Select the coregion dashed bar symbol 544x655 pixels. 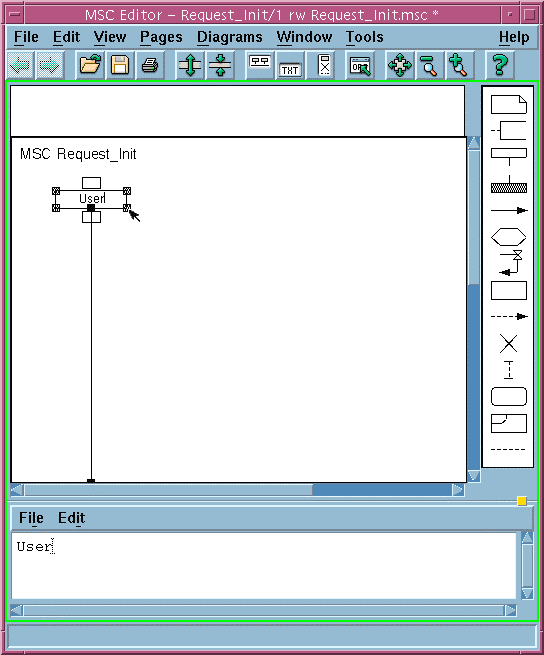pyautogui.click(x=508, y=370)
